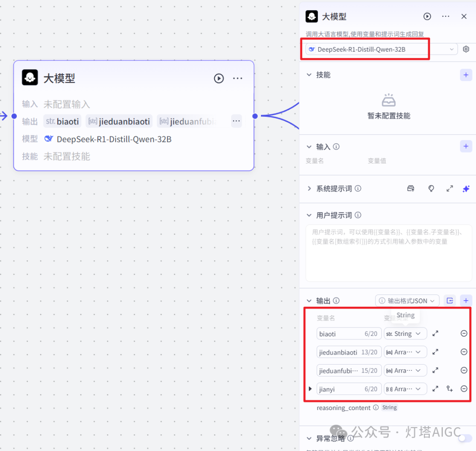The height and width of the screenshot is (451, 476).
Task: Click the import output structure icon
Action: (450, 301)
